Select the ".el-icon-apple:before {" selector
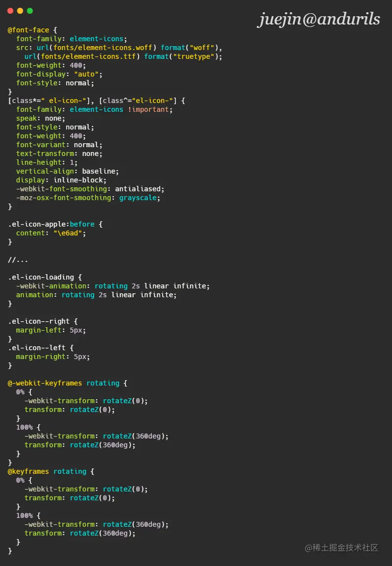Image resolution: width=392 pixels, height=566 pixels. (55, 224)
